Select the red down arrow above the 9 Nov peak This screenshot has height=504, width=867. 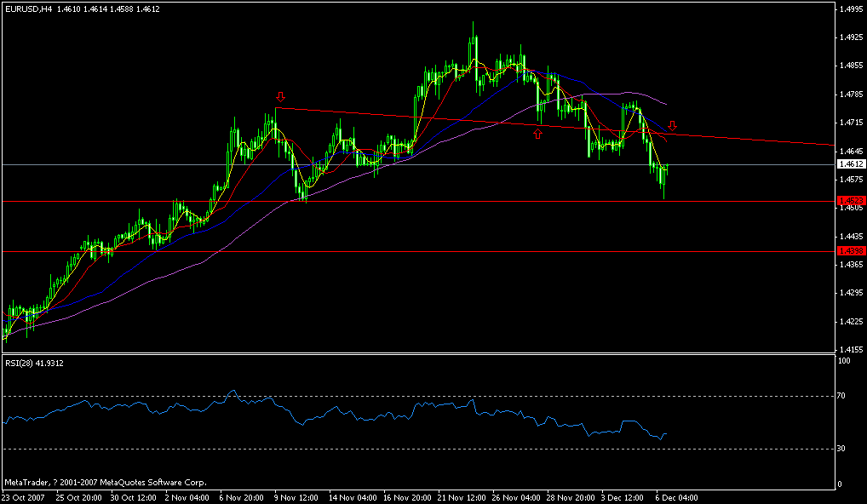281,97
